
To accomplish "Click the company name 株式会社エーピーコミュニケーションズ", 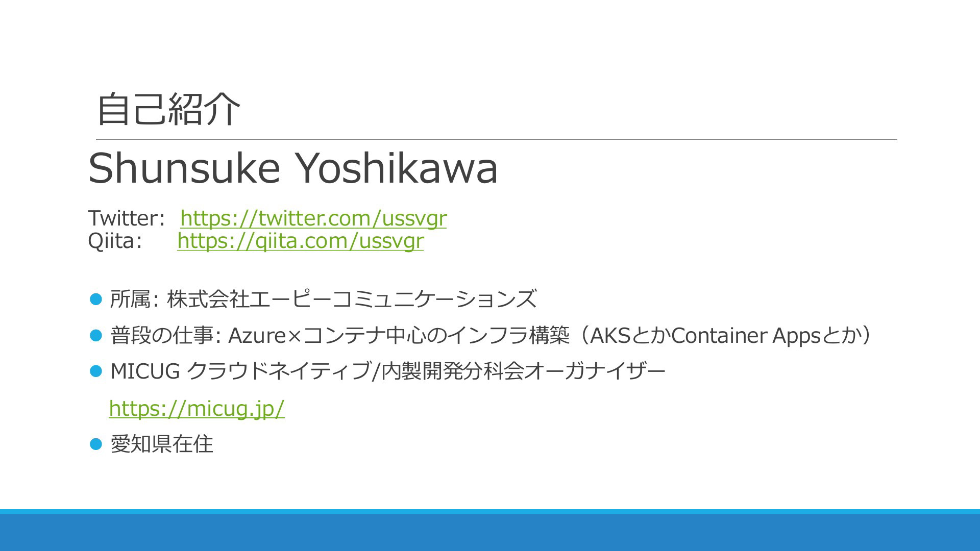I will 352,299.
